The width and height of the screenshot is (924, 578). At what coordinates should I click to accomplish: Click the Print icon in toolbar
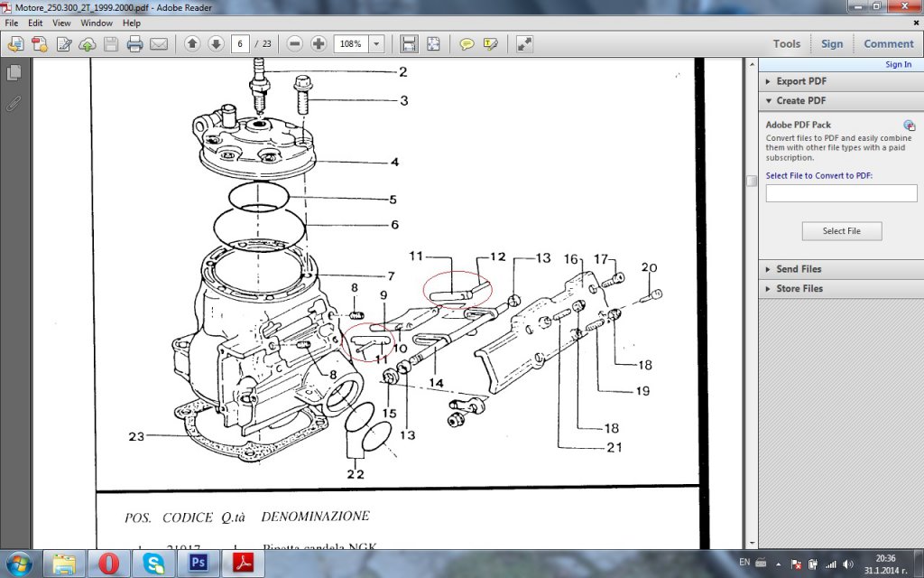pos(134,43)
